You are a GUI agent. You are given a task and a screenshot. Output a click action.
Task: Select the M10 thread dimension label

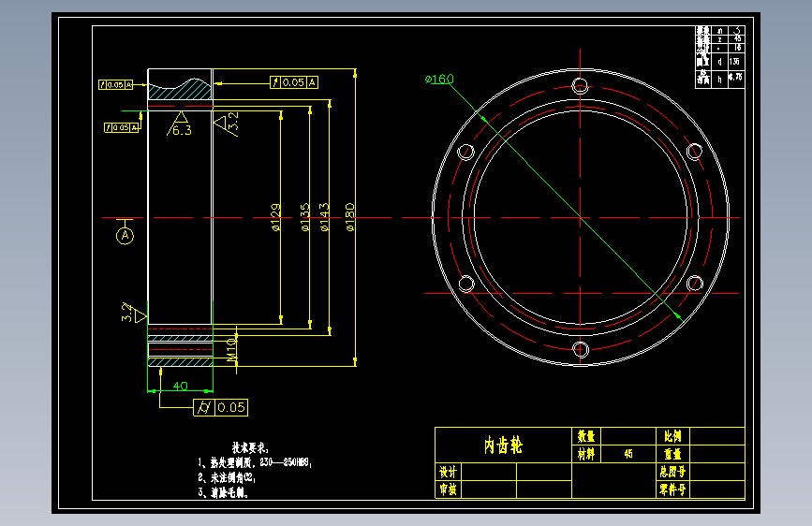coord(232,349)
